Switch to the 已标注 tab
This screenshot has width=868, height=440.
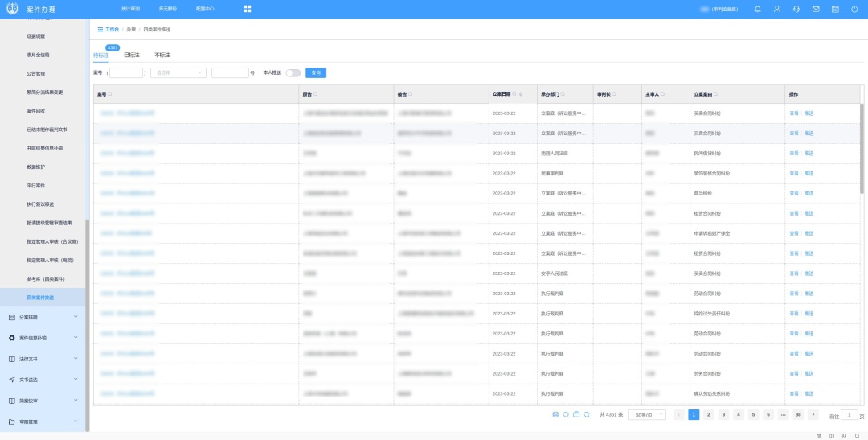click(x=131, y=55)
